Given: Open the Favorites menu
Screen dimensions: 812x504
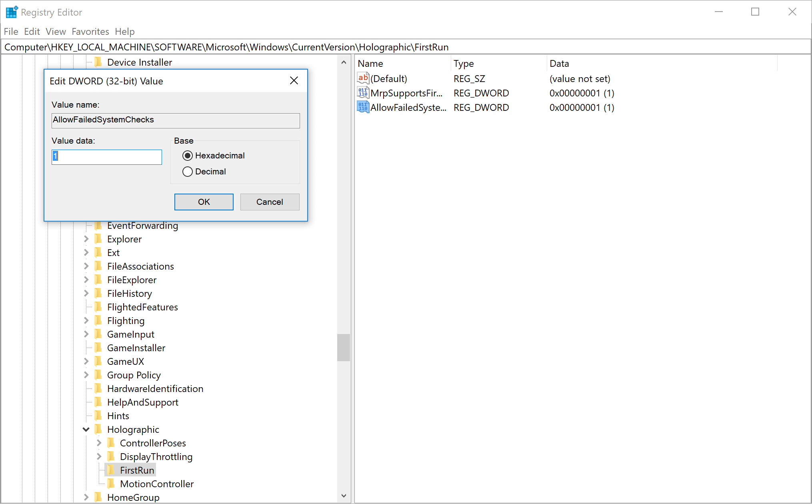Looking at the screenshot, I should point(90,32).
